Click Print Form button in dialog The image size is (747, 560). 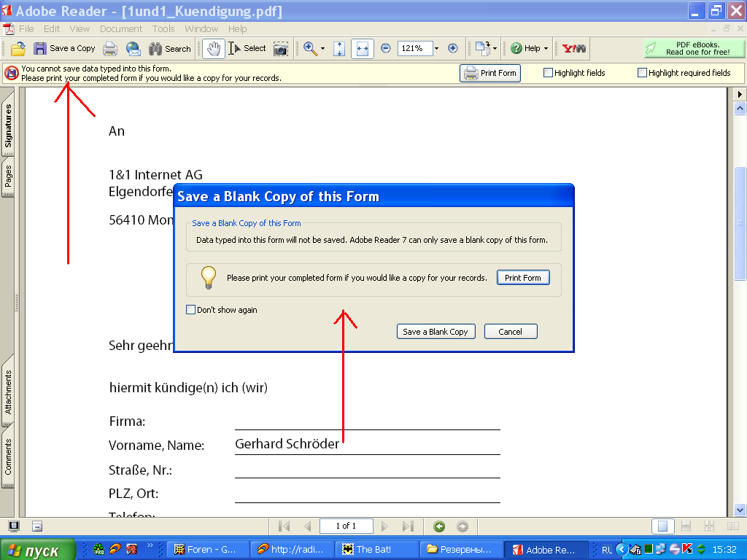pos(523,278)
